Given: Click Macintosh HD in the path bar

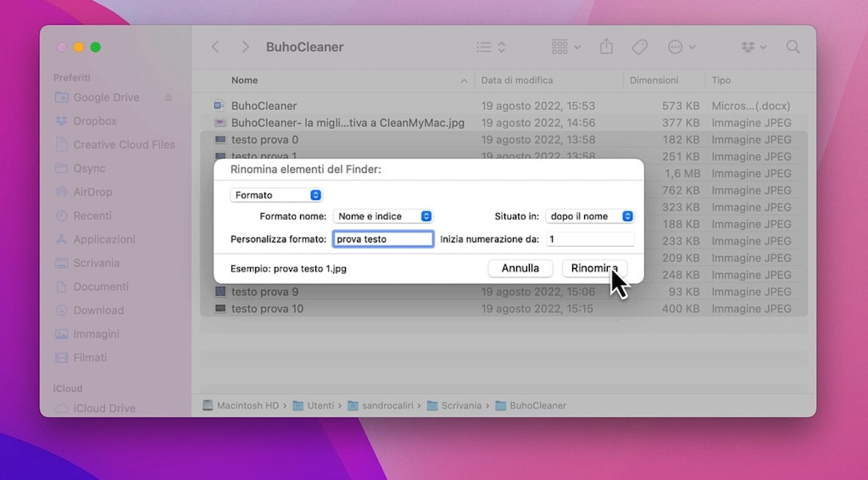Looking at the screenshot, I should click(241, 405).
